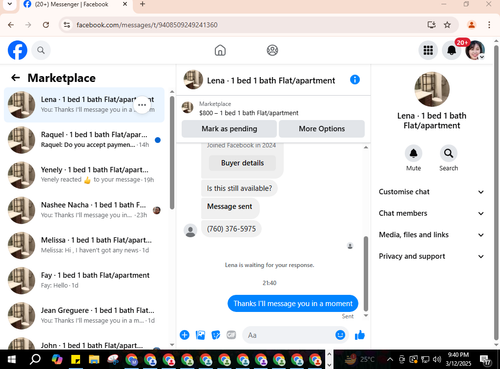The width and height of the screenshot is (500, 369).
Task: Open Facebook search magnifier icon
Action: point(41,50)
